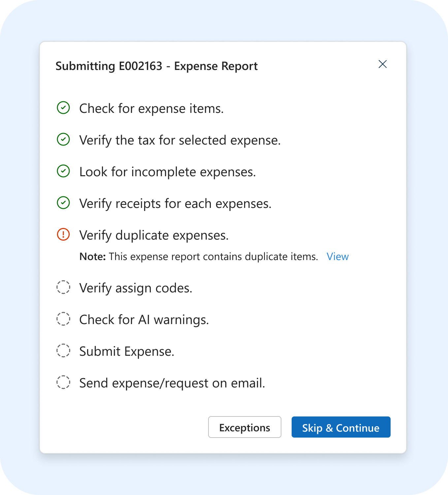448x495 pixels.
Task: Click the pending circle next to AI warnings check
Action: tap(63, 319)
